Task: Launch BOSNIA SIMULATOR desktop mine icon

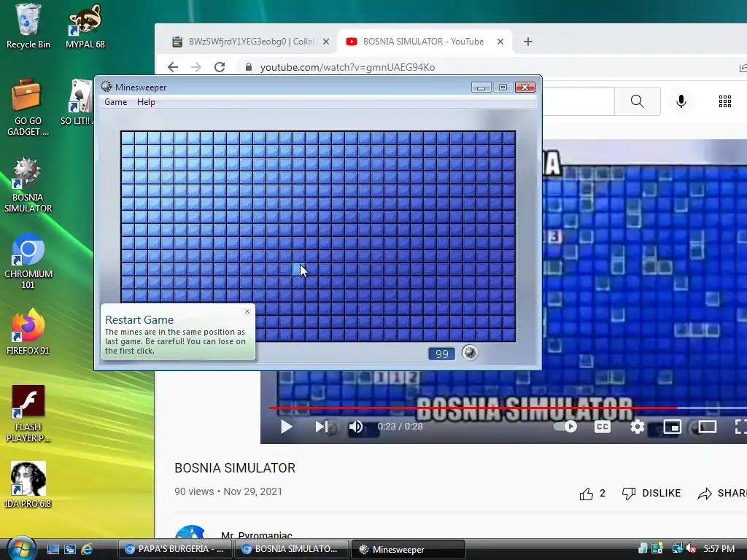Action: click(x=28, y=184)
